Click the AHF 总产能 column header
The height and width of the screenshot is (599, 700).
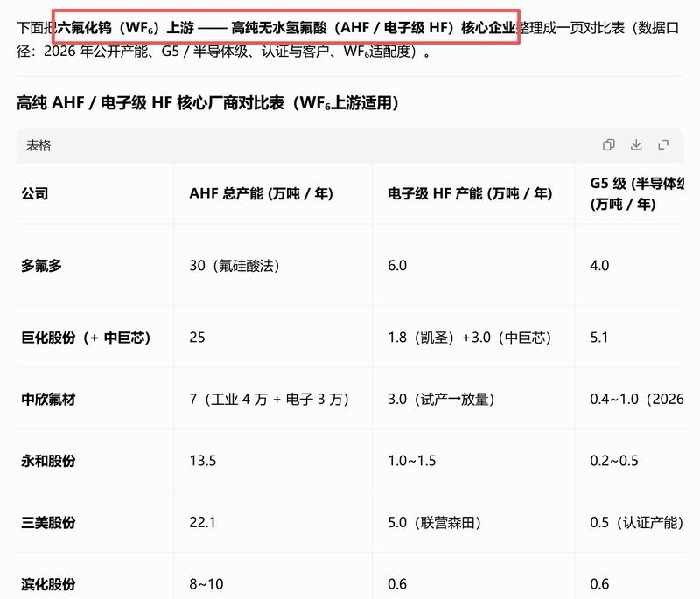click(x=261, y=193)
